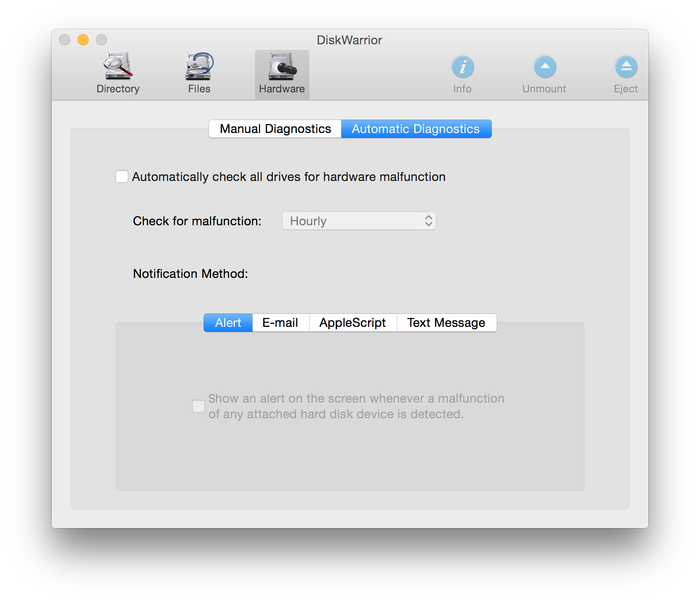700x602 pixels.
Task: Switch to E-mail notification tab
Action: pos(280,323)
